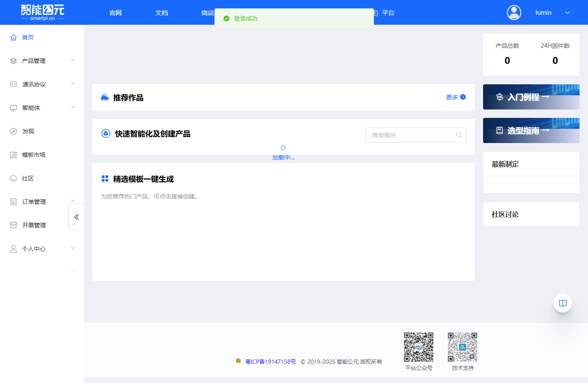The image size is (588, 383).
Task: Switch to 文档 in top navigation
Action: tap(162, 13)
